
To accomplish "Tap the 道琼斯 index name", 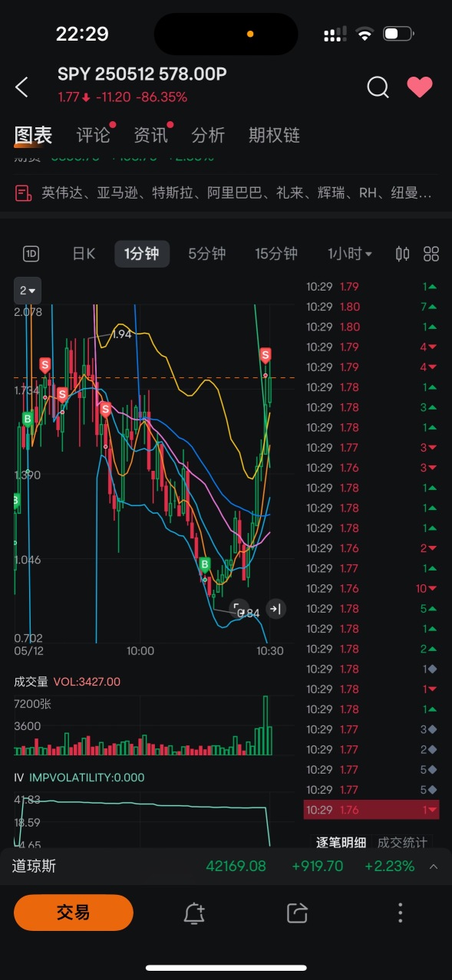I will pyautogui.click(x=34, y=867).
